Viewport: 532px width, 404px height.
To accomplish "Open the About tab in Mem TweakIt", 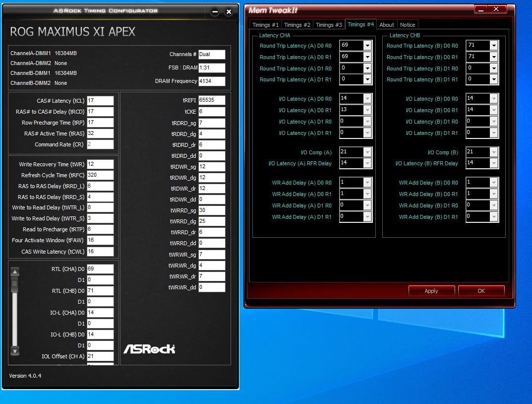I will pos(386,25).
